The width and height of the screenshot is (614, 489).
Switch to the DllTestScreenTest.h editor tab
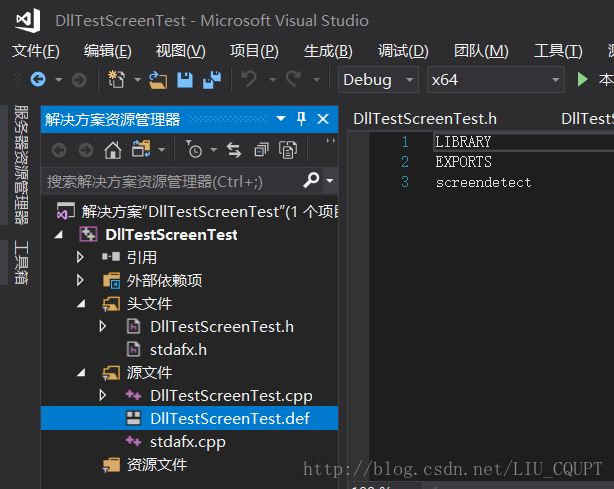(425, 119)
